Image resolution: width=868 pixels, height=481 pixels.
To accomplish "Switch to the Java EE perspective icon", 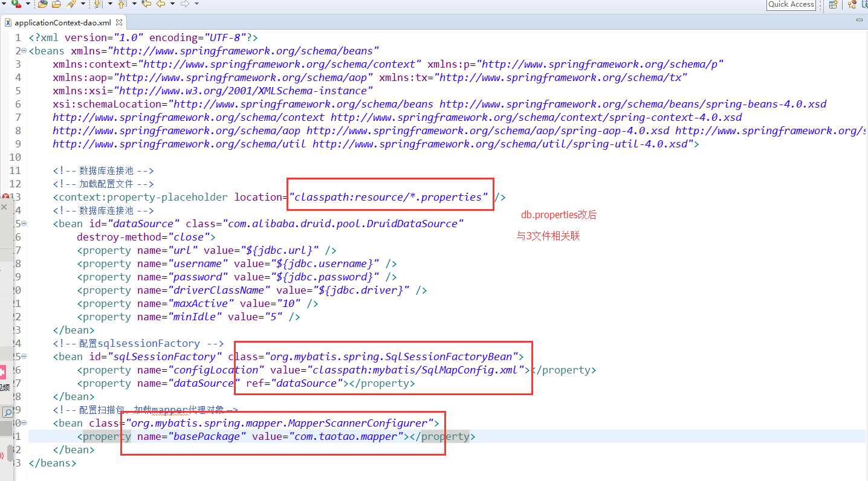I will 852,4.
